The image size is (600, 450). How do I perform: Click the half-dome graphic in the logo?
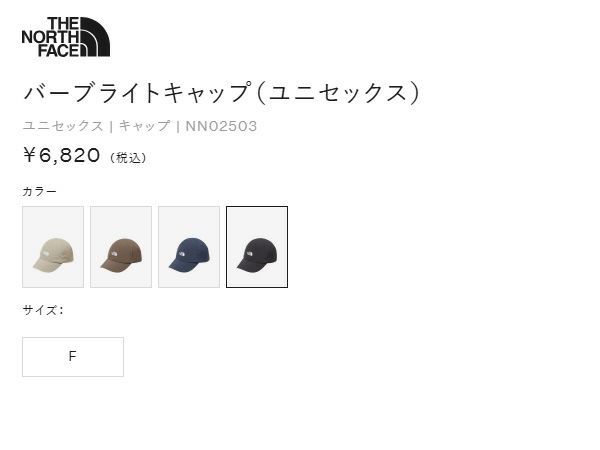pos(95,37)
